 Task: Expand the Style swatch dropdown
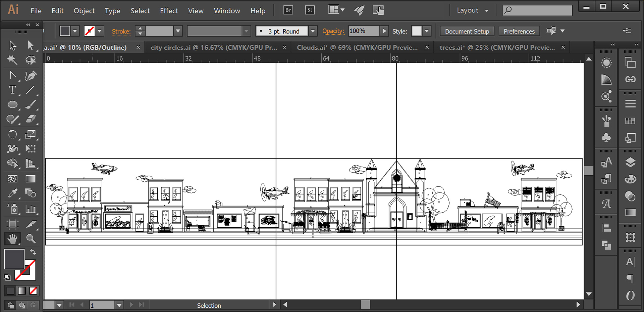click(x=427, y=31)
